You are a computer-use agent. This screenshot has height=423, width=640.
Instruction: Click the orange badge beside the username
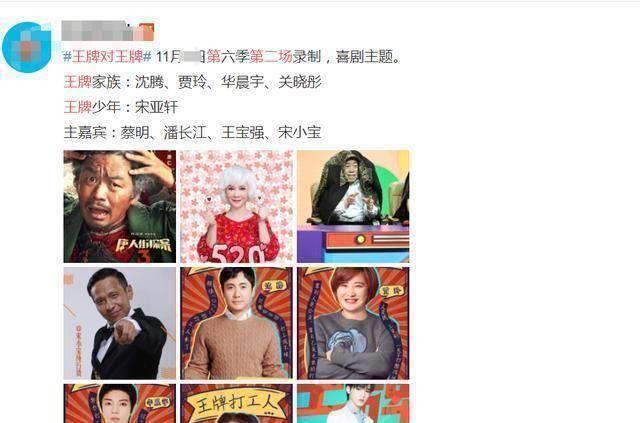click(x=146, y=32)
